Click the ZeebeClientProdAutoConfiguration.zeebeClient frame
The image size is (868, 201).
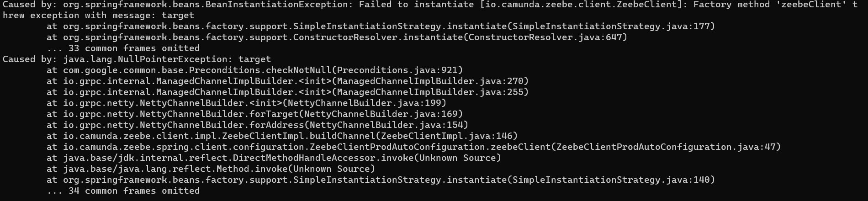tap(414, 147)
